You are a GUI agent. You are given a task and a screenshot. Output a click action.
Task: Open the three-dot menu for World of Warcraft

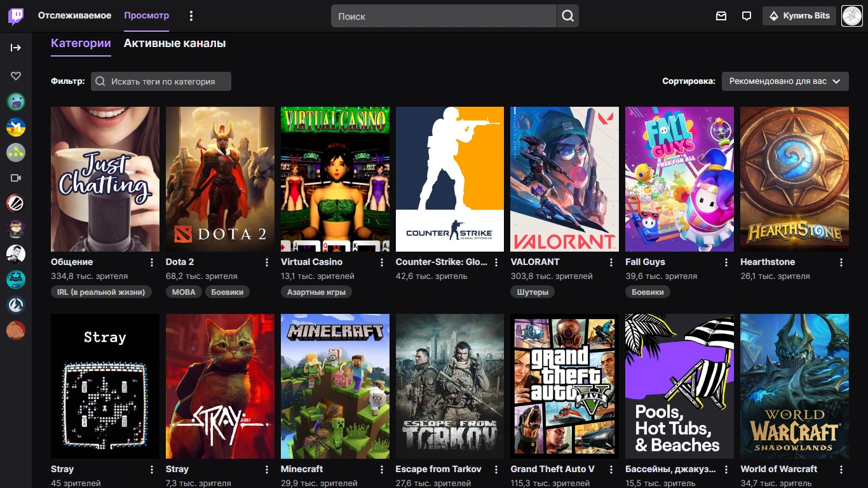pyautogui.click(x=841, y=470)
